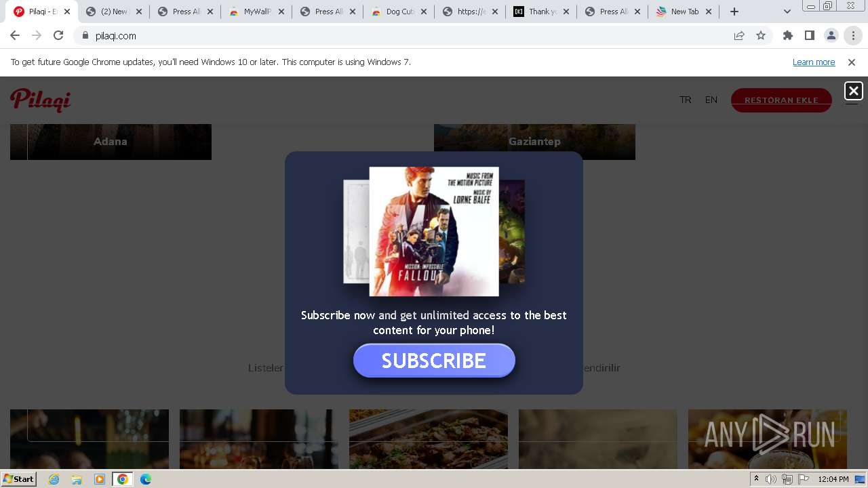Open the network tray icon
Screen dimensions: 868x488
pos(787,479)
